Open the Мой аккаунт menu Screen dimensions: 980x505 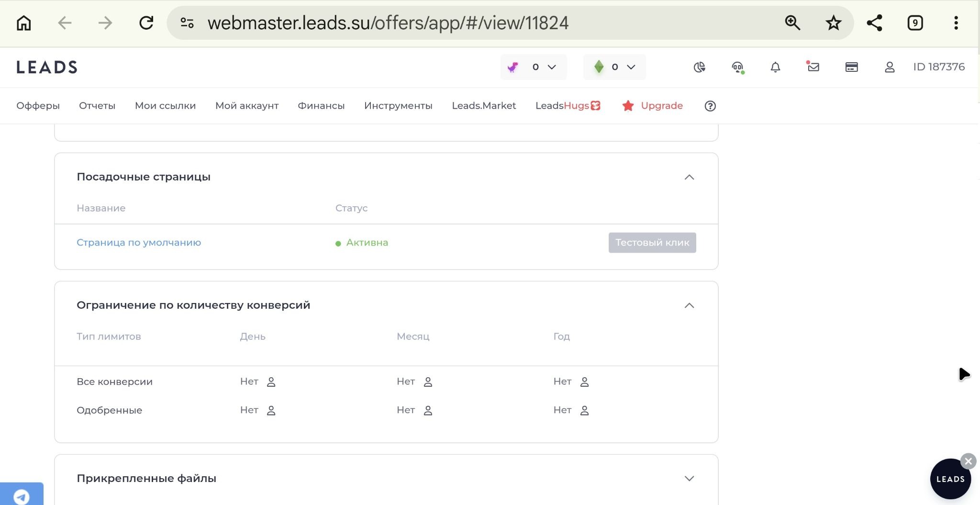247,106
